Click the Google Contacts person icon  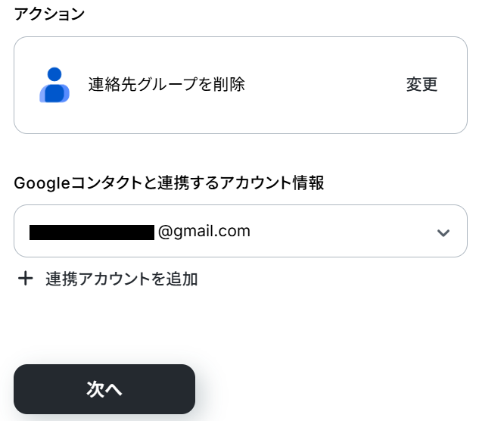coord(54,85)
